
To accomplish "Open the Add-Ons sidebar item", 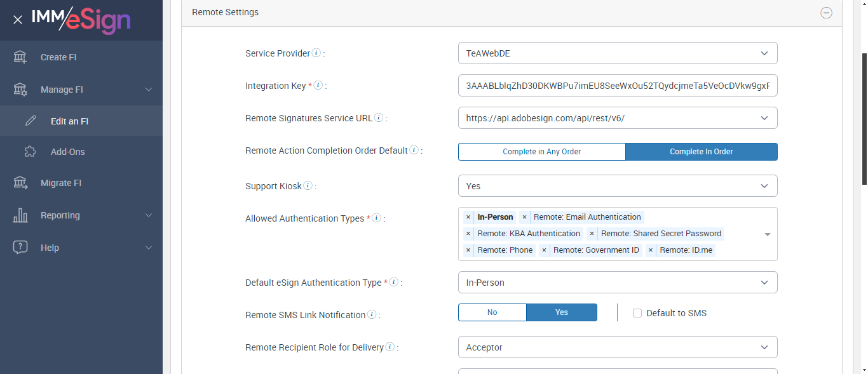I will 67,152.
